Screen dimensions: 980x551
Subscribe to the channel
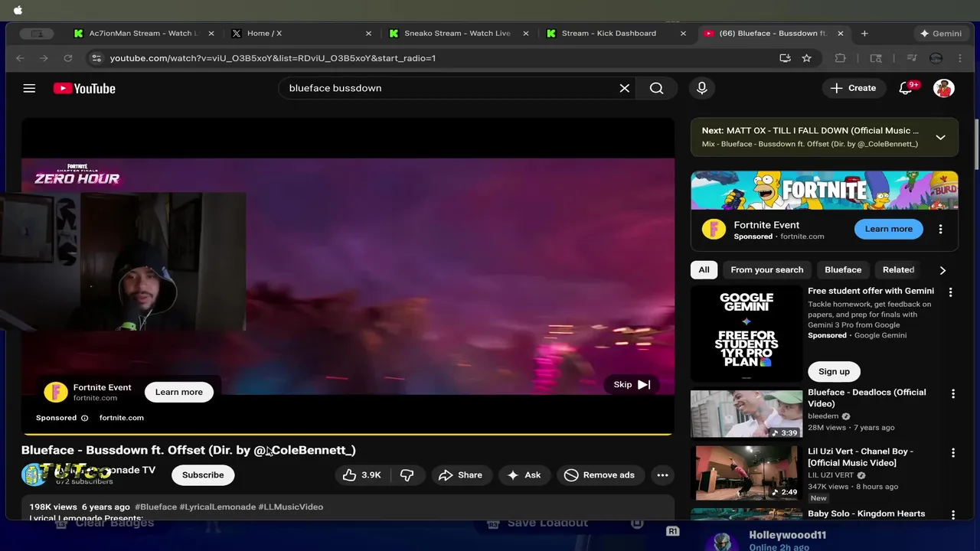click(x=203, y=475)
